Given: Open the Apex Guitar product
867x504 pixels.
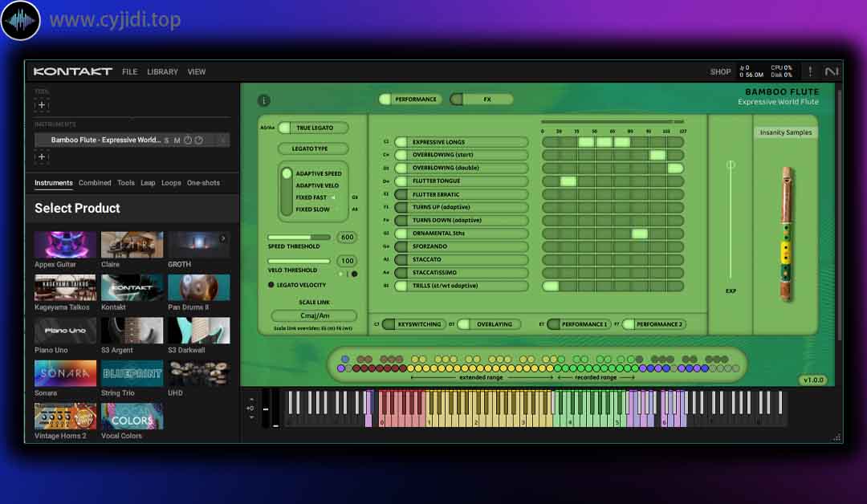Looking at the screenshot, I should (65, 245).
